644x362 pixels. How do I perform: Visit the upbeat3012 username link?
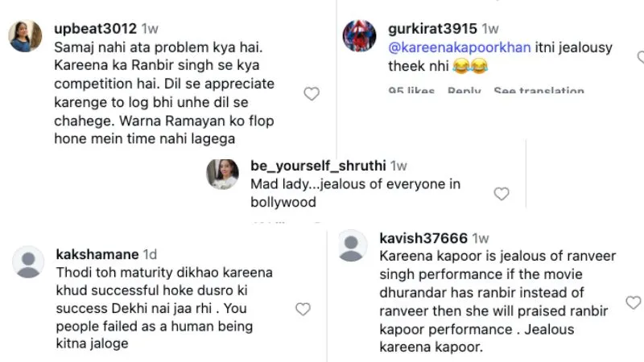point(95,29)
